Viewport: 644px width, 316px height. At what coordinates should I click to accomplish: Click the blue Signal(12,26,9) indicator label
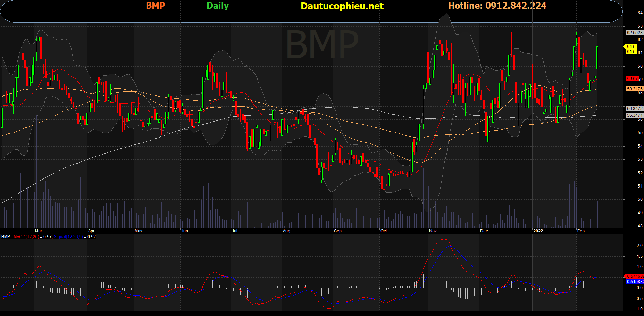click(x=68, y=237)
